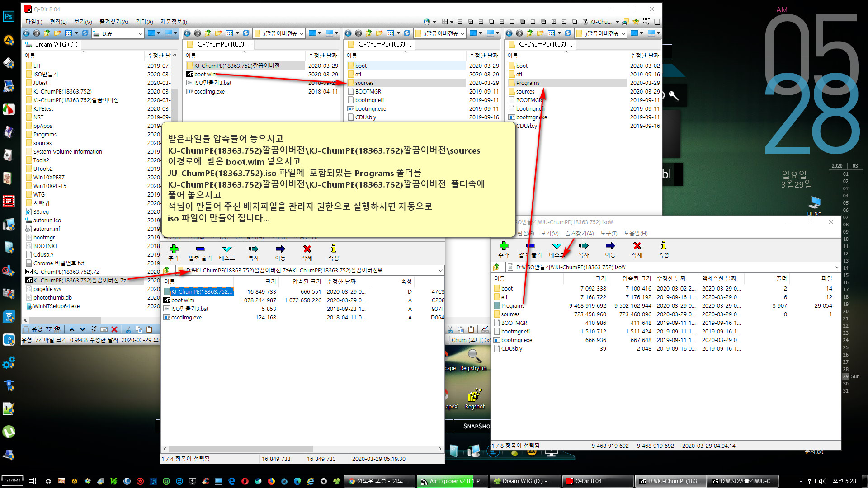868x488 pixels.
Task: Click the Dream WTG (D:) tab in first pane
Action: pos(52,44)
